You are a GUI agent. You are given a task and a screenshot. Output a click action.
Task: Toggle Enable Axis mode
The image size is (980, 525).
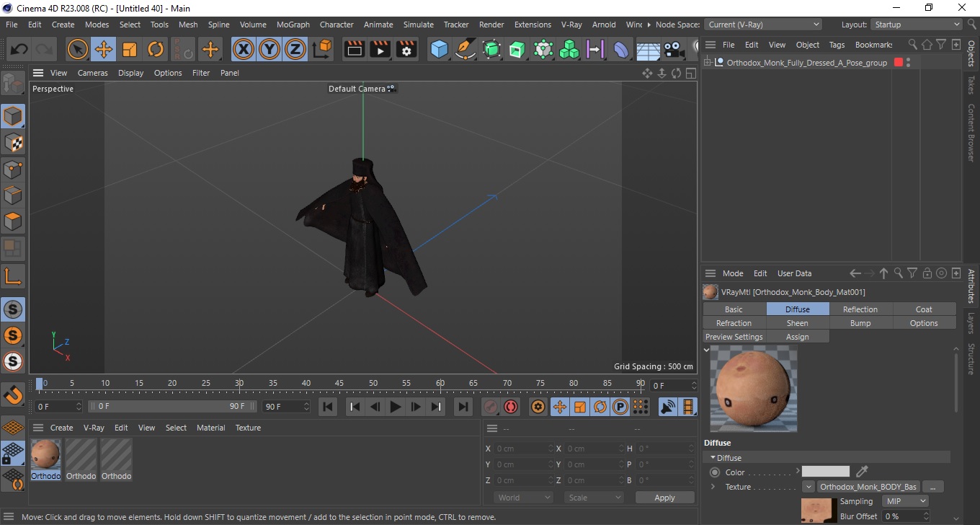pyautogui.click(x=13, y=275)
